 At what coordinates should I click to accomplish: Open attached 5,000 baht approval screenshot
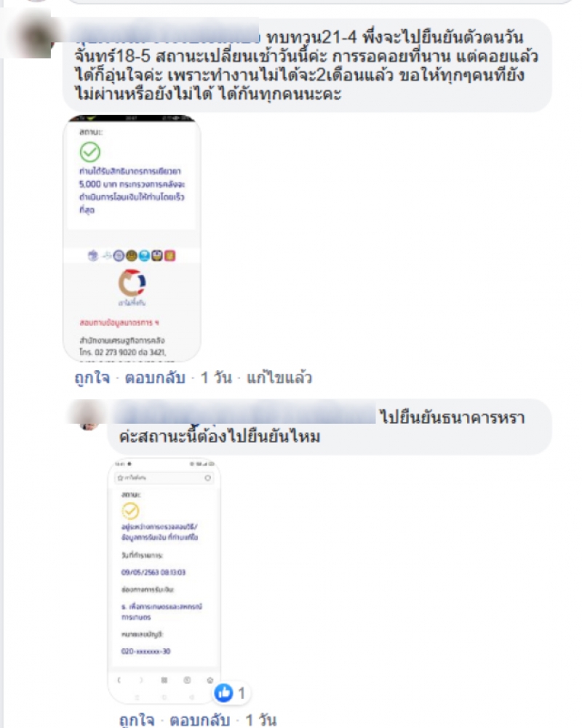point(132,238)
